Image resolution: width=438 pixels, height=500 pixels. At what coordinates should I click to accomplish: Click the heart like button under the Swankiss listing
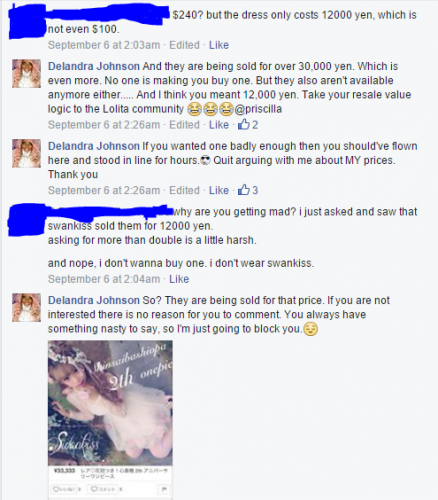point(65,489)
